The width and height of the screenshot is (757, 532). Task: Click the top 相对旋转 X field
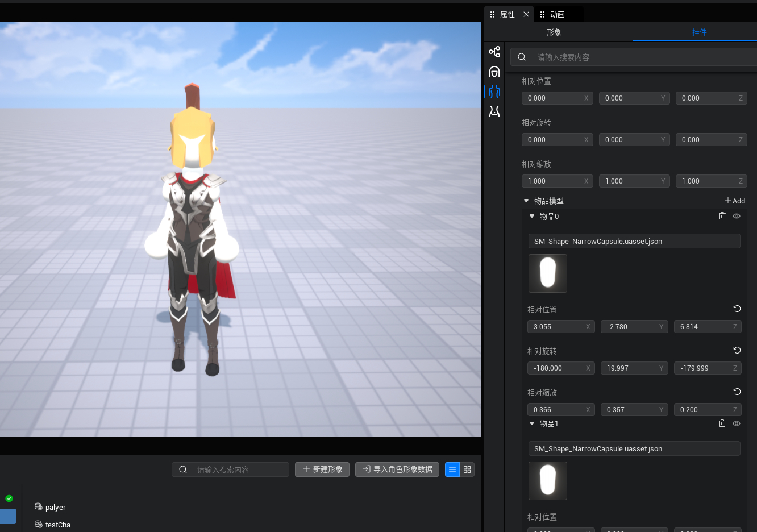pyautogui.click(x=557, y=140)
